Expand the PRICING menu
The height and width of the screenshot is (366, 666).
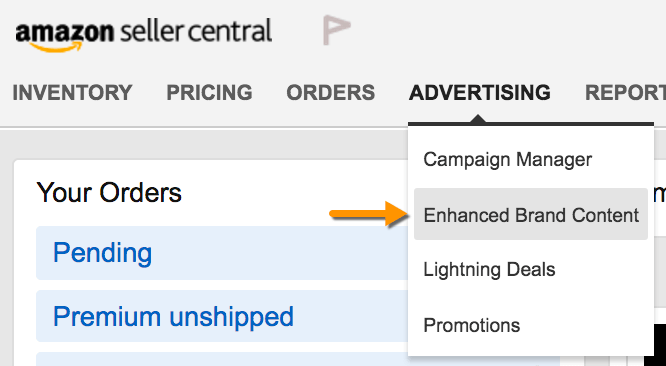click(209, 92)
